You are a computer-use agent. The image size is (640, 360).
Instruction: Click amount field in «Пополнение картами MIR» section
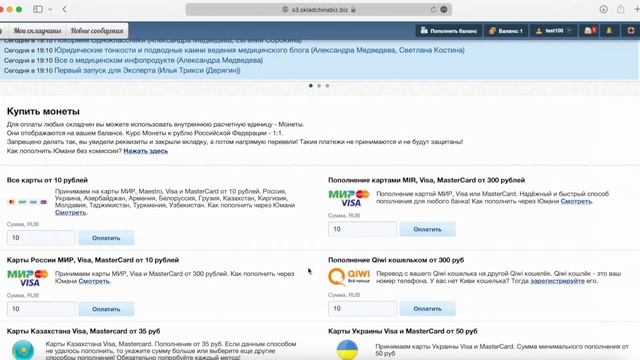point(362,229)
